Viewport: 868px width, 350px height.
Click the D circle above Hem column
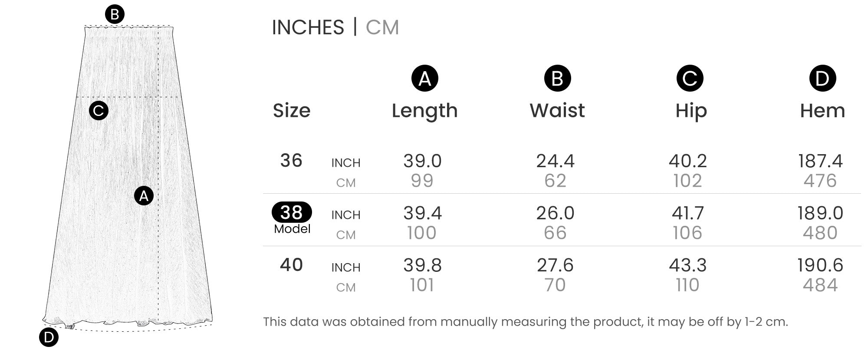click(x=822, y=79)
